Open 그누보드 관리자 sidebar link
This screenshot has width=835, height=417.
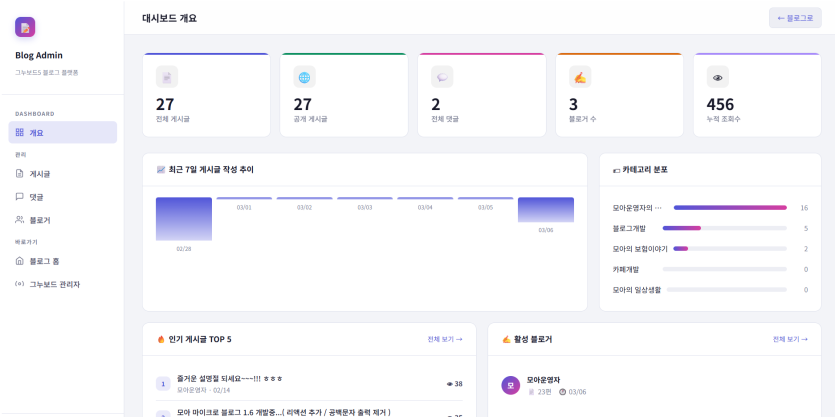[54, 284]
